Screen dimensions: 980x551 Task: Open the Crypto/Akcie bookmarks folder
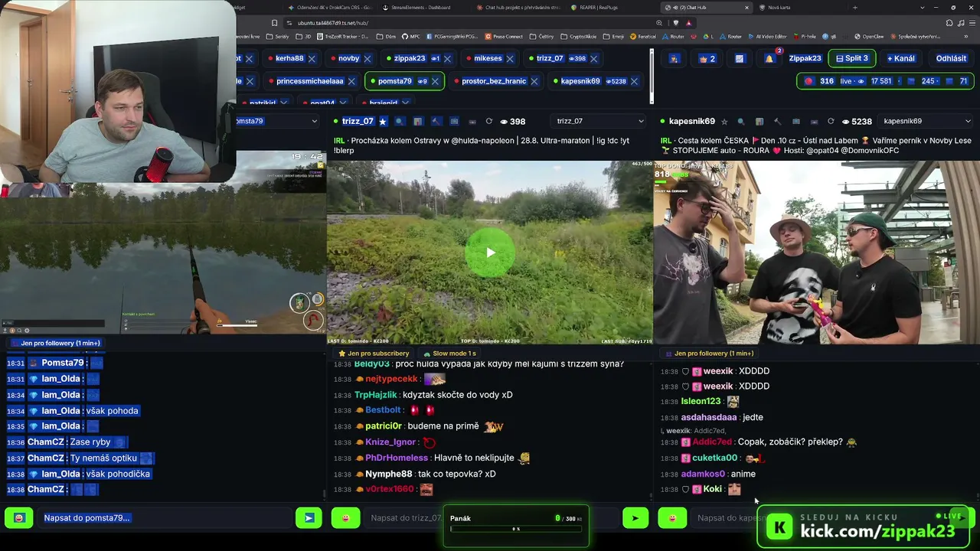pos(578,37)
